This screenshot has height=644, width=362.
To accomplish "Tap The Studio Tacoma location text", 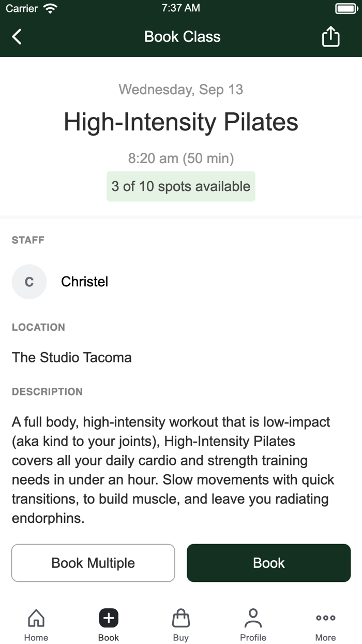I will (72, 357).
